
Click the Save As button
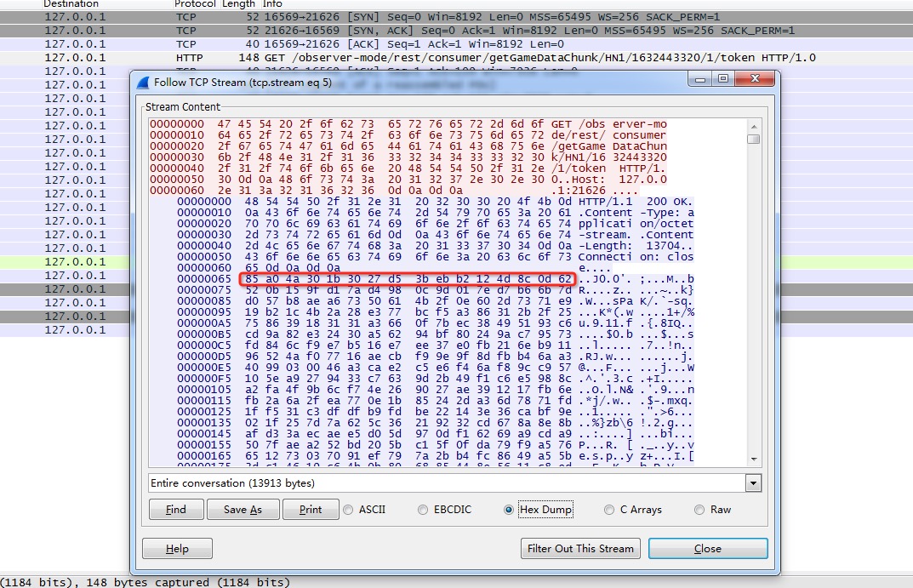pos(243,510)
